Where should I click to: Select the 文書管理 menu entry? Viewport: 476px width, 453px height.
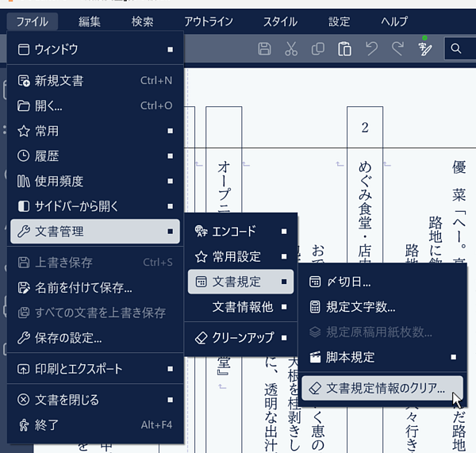(x=95, y=232)
